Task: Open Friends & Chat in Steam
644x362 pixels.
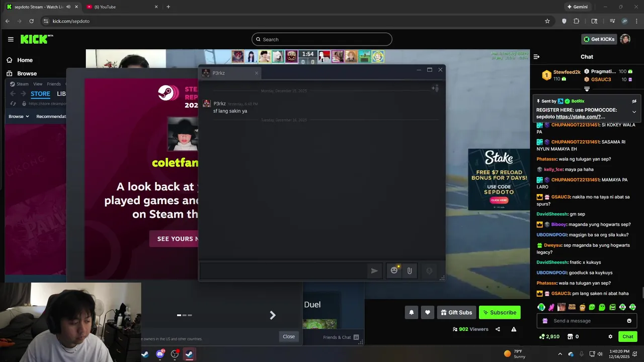Action: coord(341,337)
